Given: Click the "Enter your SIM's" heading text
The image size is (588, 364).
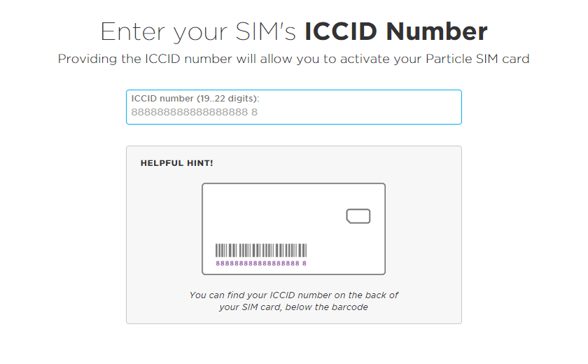Looking at the screenshot, I should (x=199, y=32).
